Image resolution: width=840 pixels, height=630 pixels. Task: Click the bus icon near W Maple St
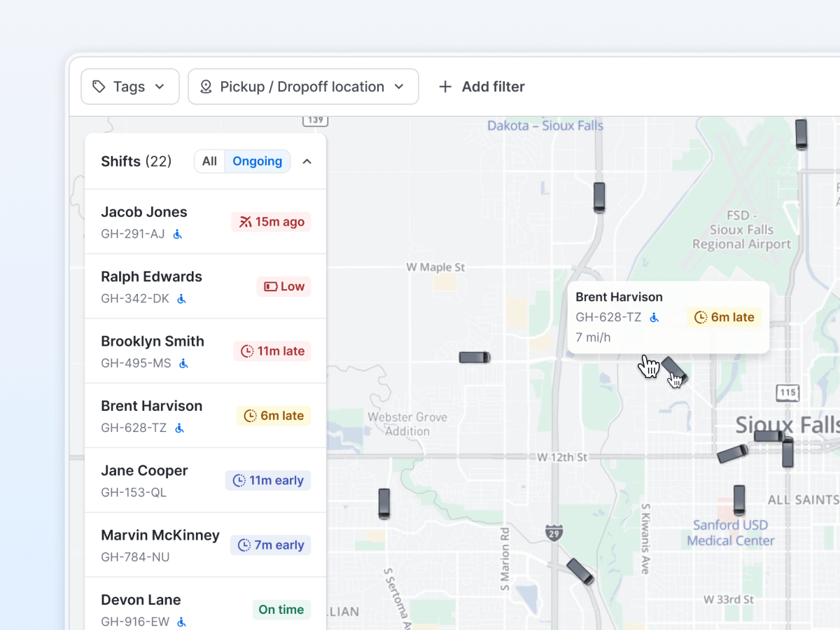[475, 357]
